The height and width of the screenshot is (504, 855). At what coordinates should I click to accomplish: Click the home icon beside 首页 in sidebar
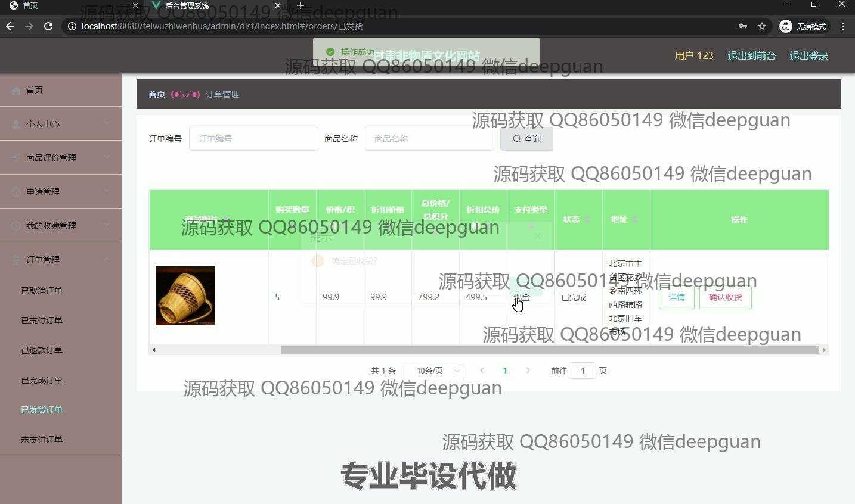point(16,90)
